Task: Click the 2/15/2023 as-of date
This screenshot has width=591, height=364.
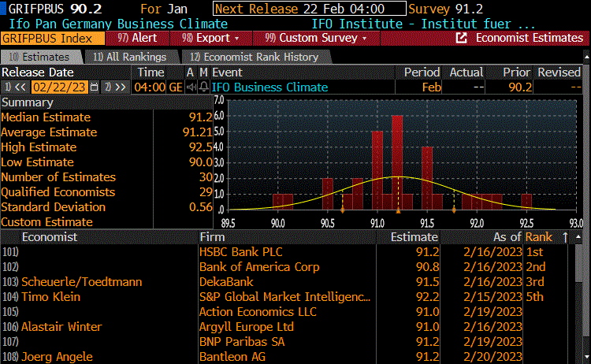Action: coord(492,297)
